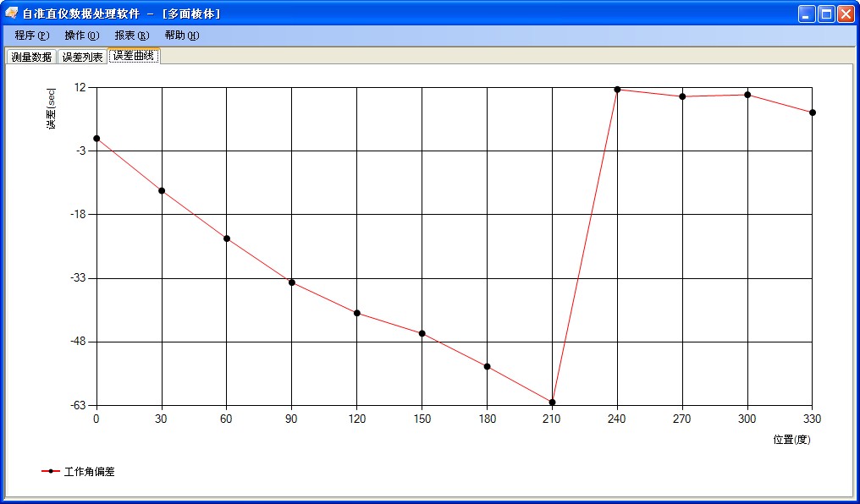Viewport: 860px width, 504px height.
Task: Click the data point at 60 degrees
Action: point(226,238)
